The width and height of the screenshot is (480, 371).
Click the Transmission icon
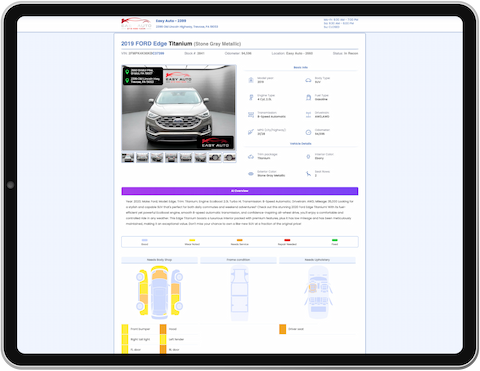coord(251,115)
